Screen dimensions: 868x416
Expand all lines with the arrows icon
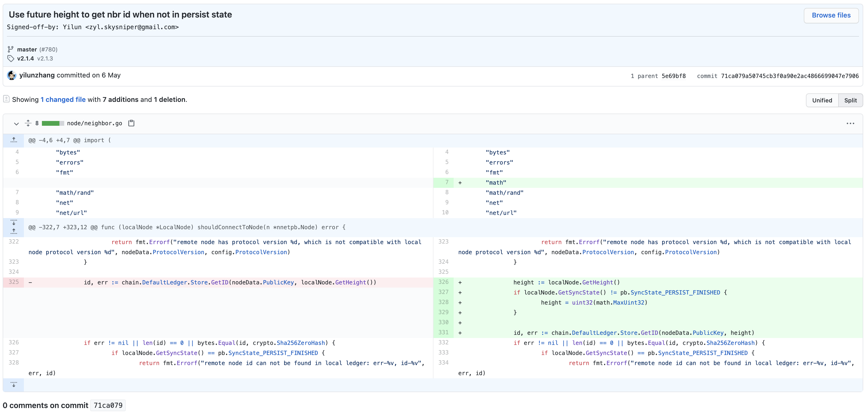tap(28, 123)
